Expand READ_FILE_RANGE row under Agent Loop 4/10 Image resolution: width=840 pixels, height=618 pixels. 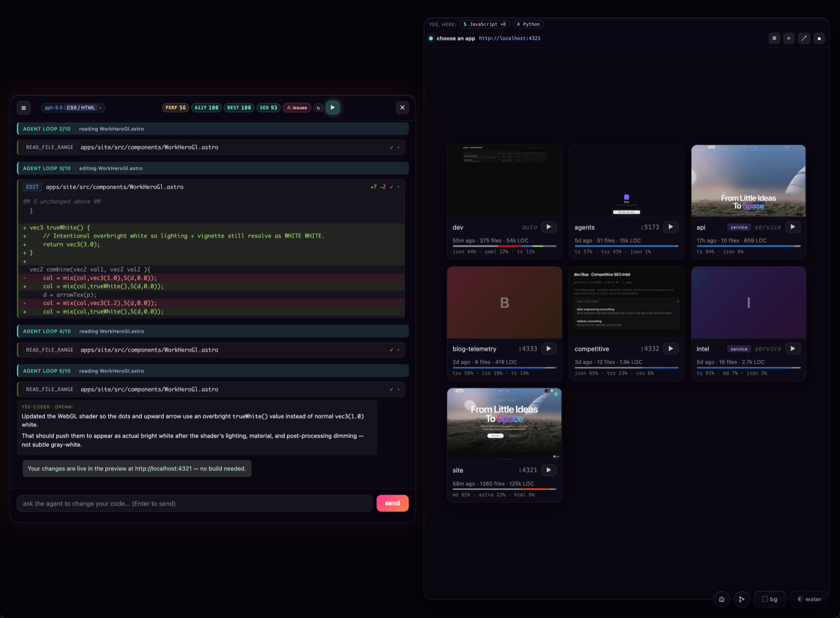tap(211, 350)
